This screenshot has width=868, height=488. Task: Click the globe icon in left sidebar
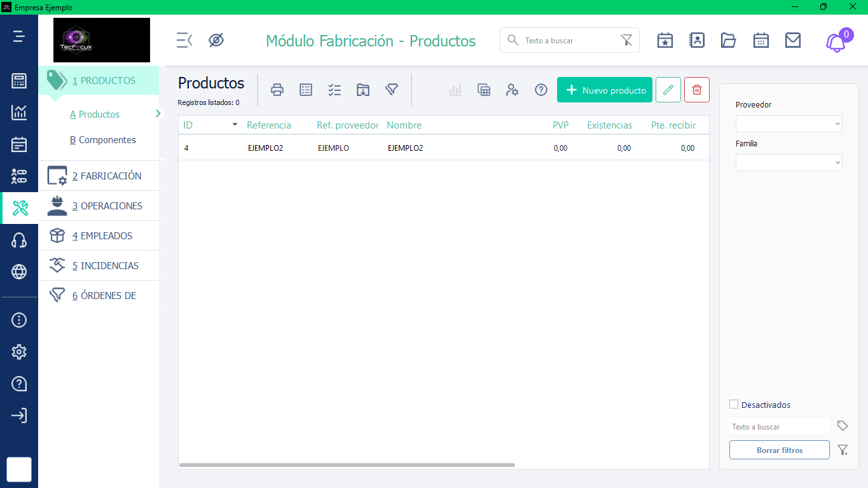tap(19, 272)
